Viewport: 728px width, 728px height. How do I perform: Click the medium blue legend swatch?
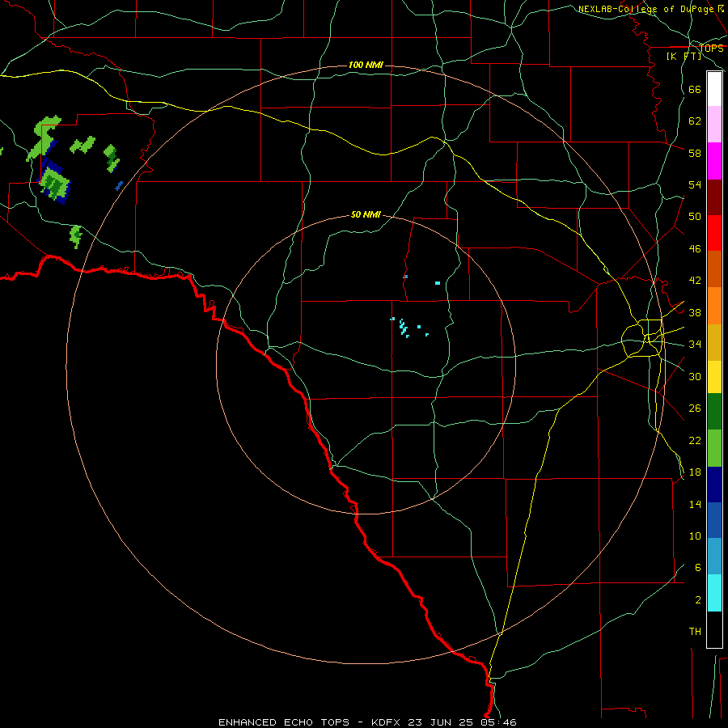click(714, 520)
